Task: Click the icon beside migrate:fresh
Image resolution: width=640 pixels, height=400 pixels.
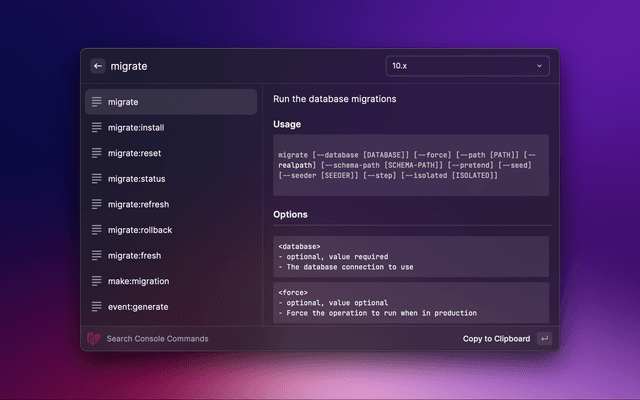Action: pos(97,255)
